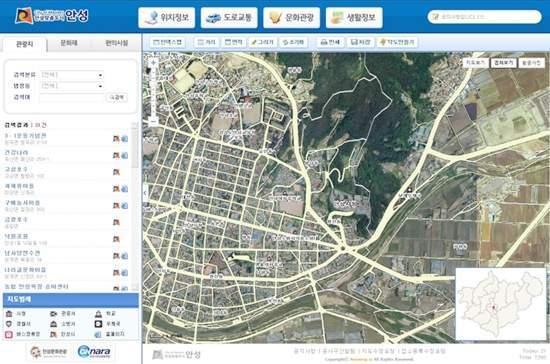This screenshot has width=550, height=364.
Task: Focus the top-right site search field
Action: click(484, 16)
